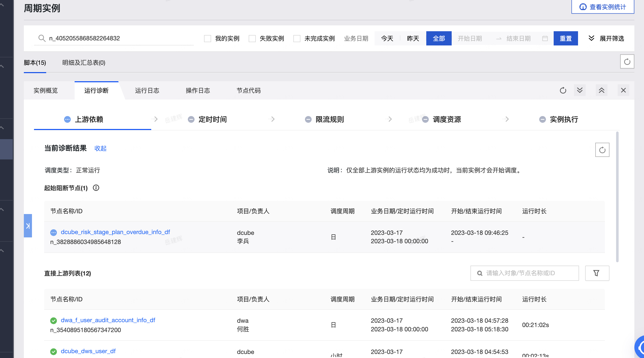Click the calendar icon in date range
The image size is (644, 358).
pos(545,38)
